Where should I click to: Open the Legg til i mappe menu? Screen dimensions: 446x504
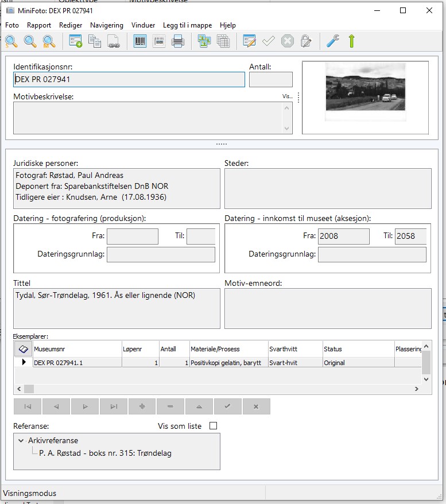187,25
